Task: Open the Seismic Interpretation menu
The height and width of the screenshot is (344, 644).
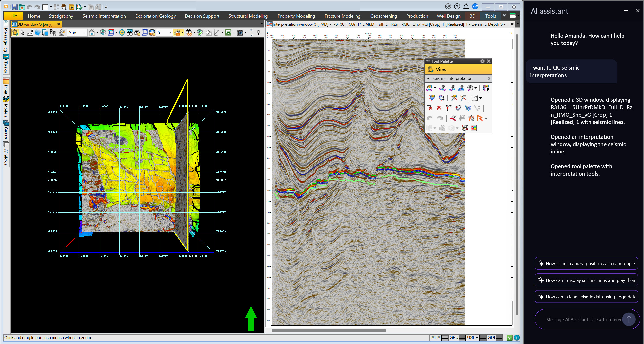Action: (x=104, y=16)
